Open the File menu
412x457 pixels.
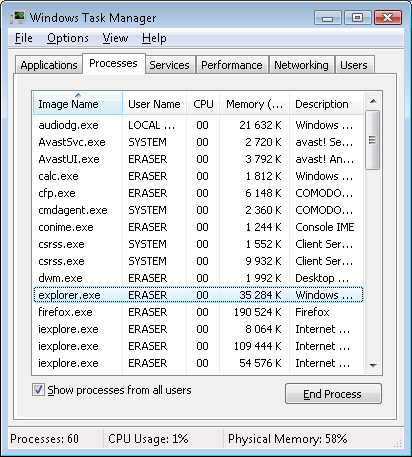point(24,38)
